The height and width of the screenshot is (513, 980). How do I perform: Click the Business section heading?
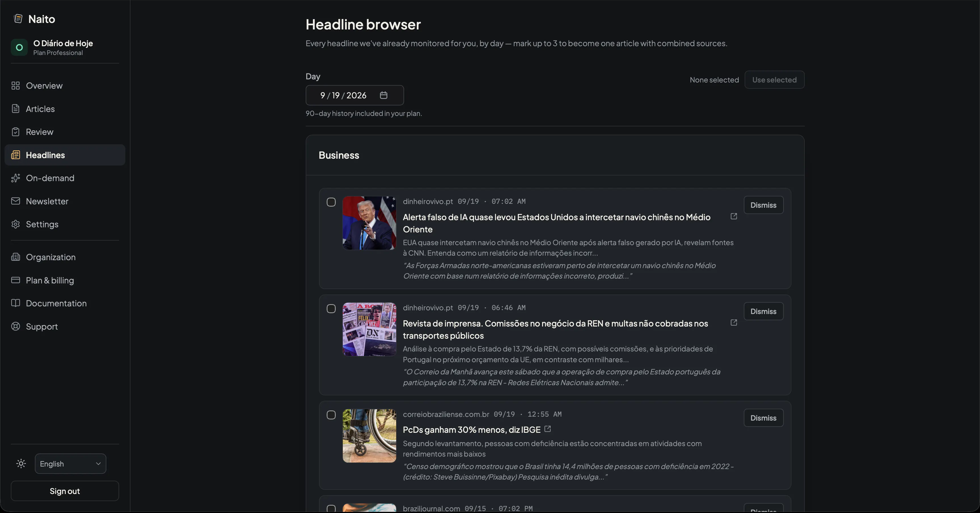click(x=339, y=155)
